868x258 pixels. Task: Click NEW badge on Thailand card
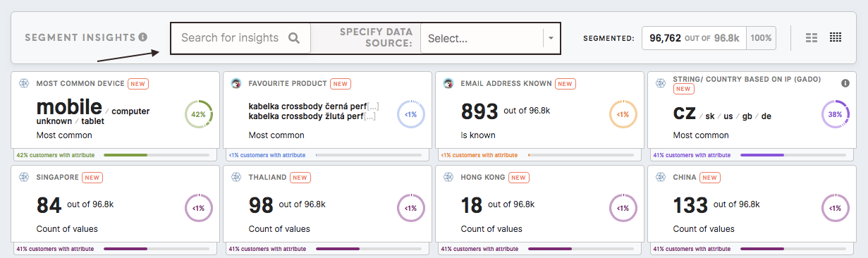pyautogui.click(x=300, y=178)
